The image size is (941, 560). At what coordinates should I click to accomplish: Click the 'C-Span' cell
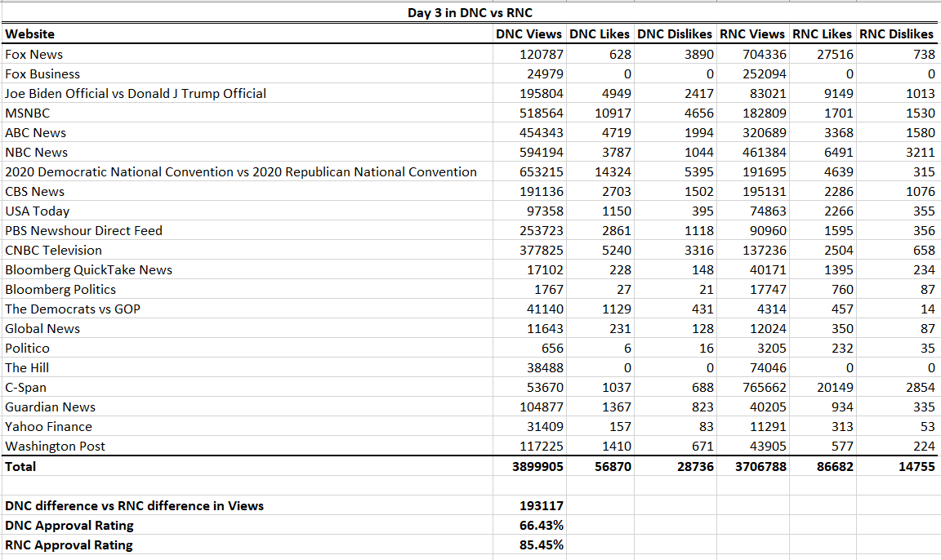[x=248, y=387]
